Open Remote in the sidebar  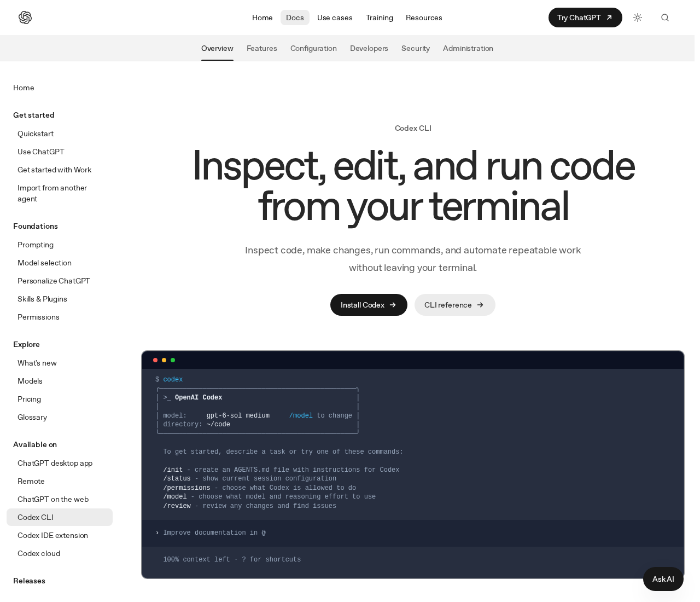(x=31, y=481)
